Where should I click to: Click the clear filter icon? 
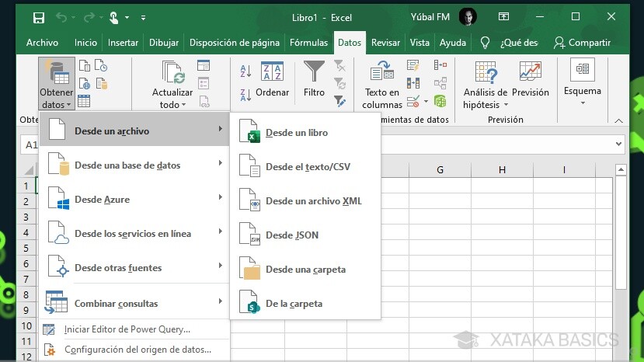pyautogui.click(x=339, y=66)
